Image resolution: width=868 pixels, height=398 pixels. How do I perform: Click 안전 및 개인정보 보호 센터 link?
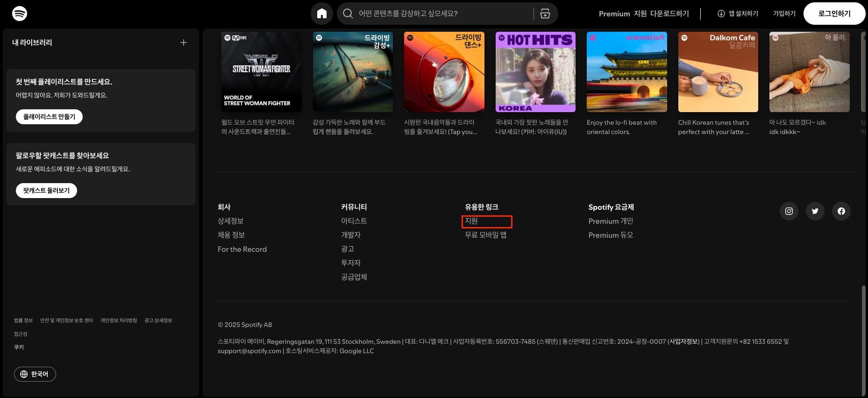pyautogui.click(x=66, y=320)
